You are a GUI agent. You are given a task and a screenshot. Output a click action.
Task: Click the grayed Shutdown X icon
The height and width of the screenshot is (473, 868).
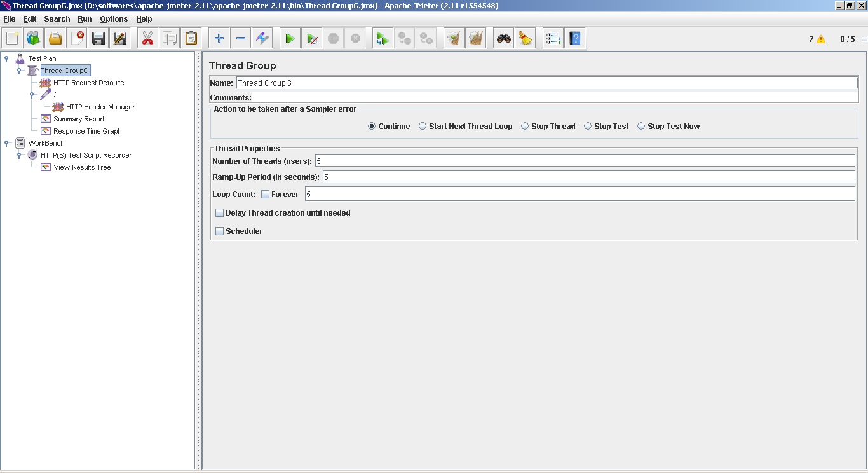pyautogui.click(x=355, y=38)
